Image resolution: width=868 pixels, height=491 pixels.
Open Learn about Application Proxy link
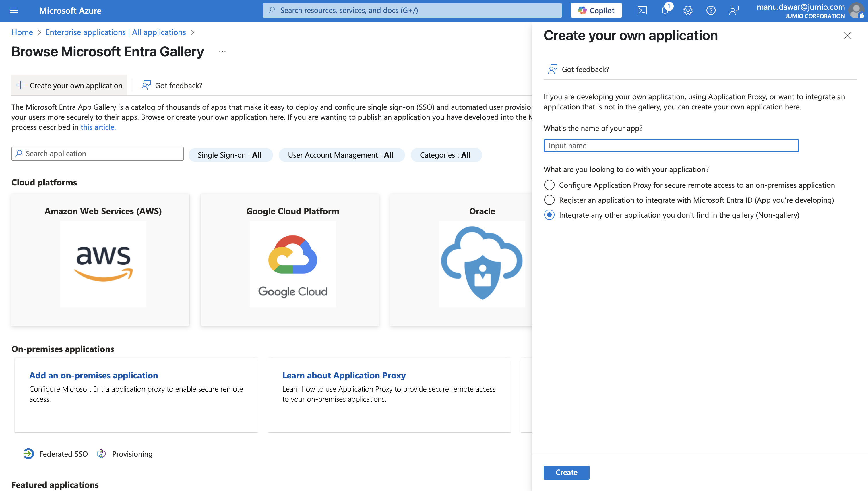pos(344,375)
